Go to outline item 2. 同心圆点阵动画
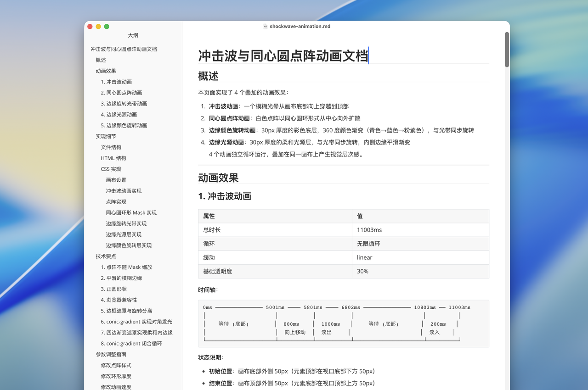The height and width of the screenshot is (390, 588). click(x=121, y=93)
